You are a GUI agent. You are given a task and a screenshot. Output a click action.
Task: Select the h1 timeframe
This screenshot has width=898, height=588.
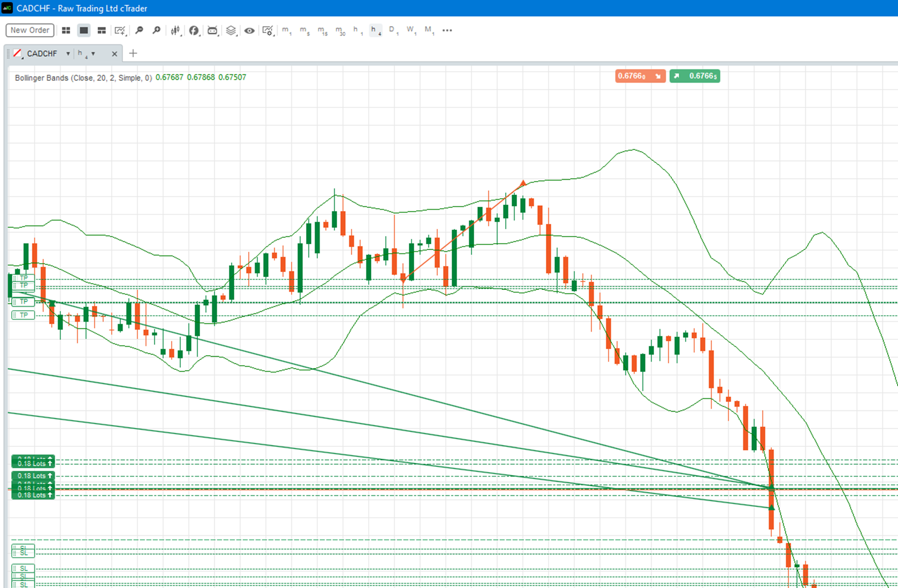pos(358,30)
